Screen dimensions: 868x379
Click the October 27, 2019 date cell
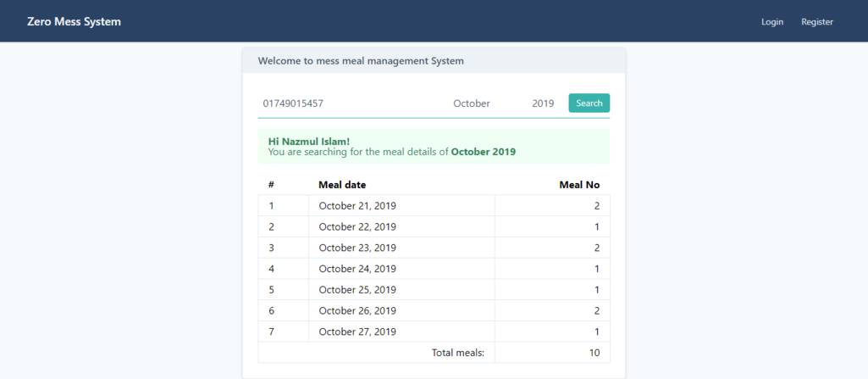point(357,332)
